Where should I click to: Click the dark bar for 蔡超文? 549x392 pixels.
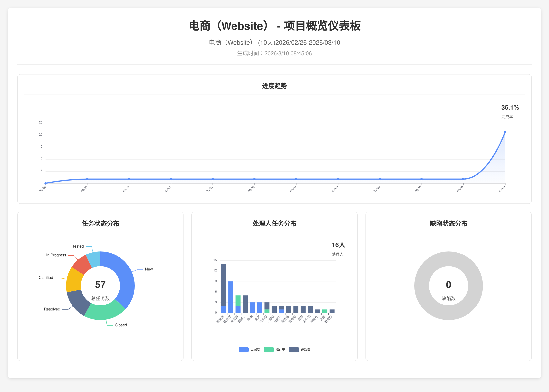[245, 304]
